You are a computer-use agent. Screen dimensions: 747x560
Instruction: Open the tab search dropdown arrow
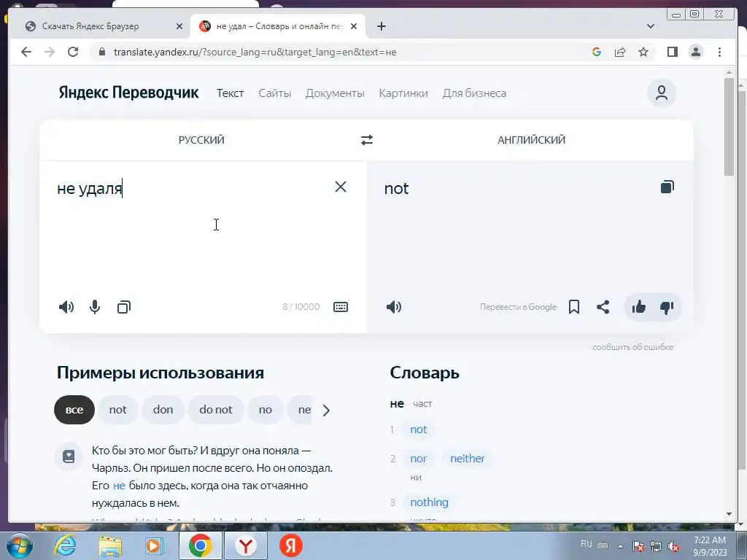click(650, 26)
